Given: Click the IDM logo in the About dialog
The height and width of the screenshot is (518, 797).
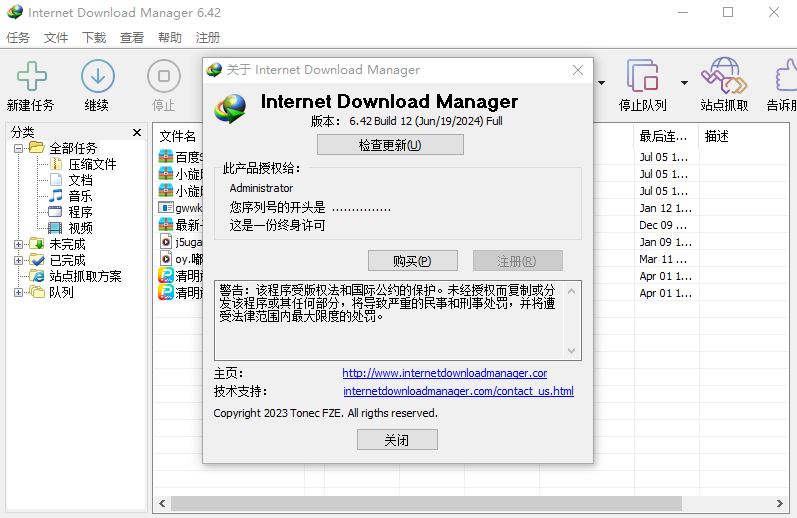Looking at the screenshot, I should click(x=230, y=108).
